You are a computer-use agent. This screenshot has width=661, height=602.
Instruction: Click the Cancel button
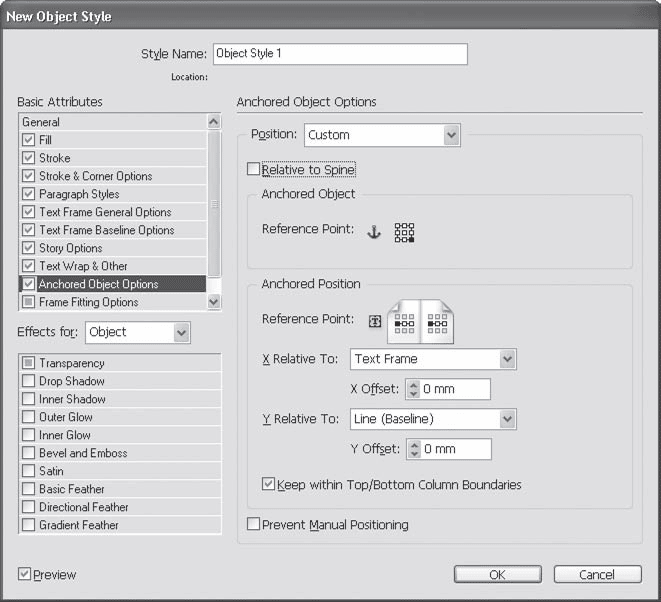597,575
